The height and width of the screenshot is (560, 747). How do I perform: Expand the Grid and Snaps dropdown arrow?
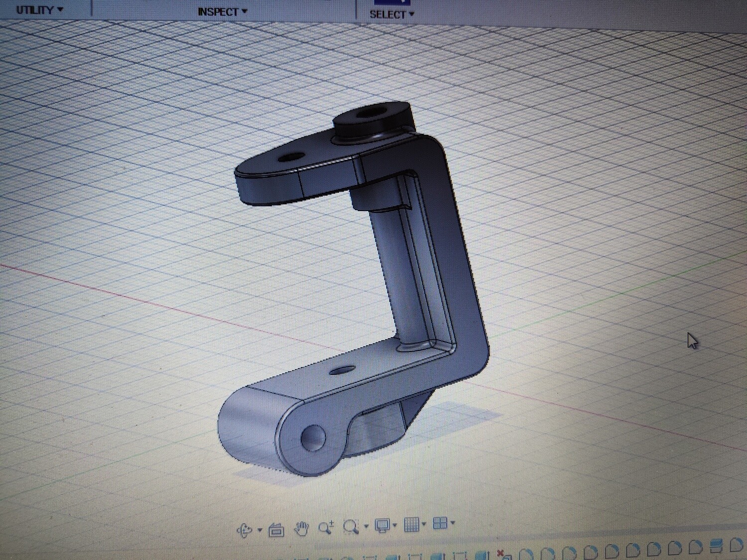(424, 524)
